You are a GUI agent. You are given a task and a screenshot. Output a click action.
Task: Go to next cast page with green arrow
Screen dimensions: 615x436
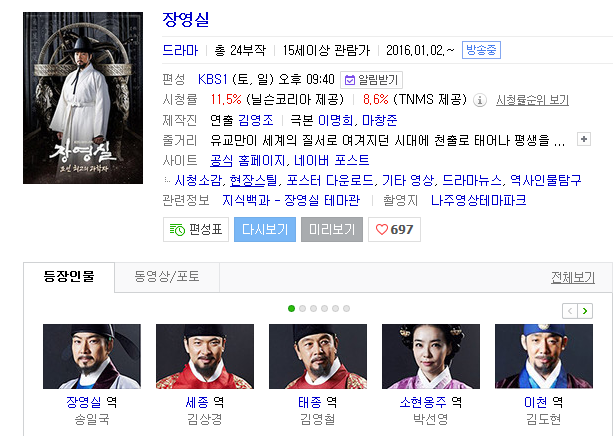[x=585, y=311]
